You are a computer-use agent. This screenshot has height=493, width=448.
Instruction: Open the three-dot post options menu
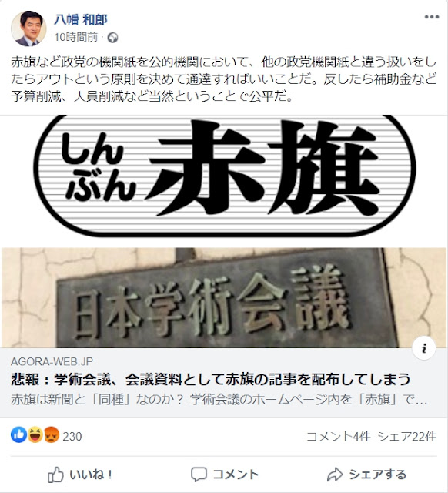click(432, 17)
